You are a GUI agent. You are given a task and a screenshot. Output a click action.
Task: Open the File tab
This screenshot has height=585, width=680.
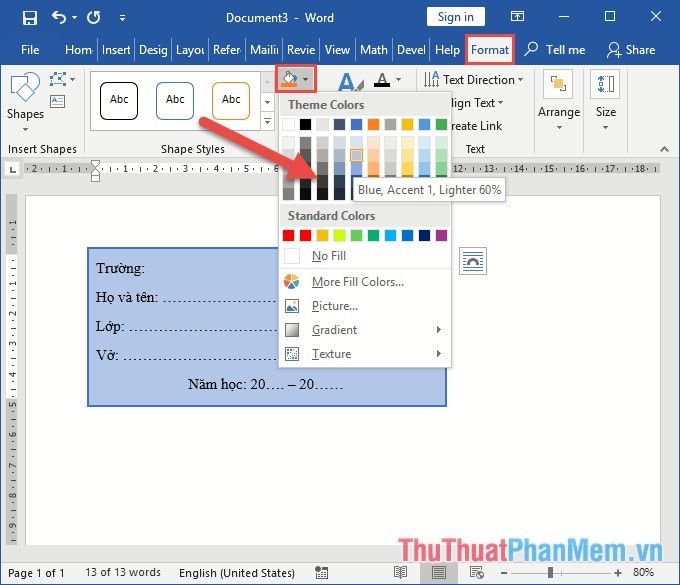pyautogui.click(x=30, y=50)
